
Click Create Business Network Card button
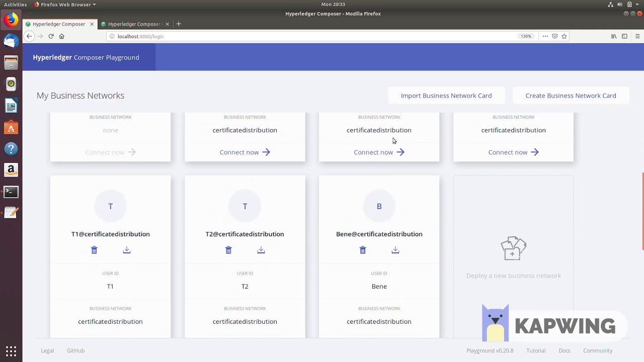tap(571, 96)
